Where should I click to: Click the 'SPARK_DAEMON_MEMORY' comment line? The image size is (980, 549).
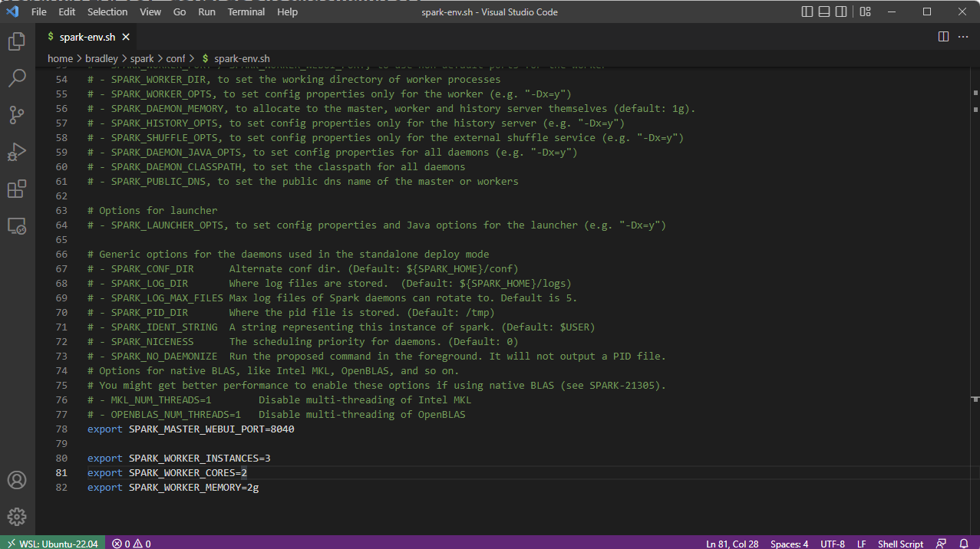(391, 109)
